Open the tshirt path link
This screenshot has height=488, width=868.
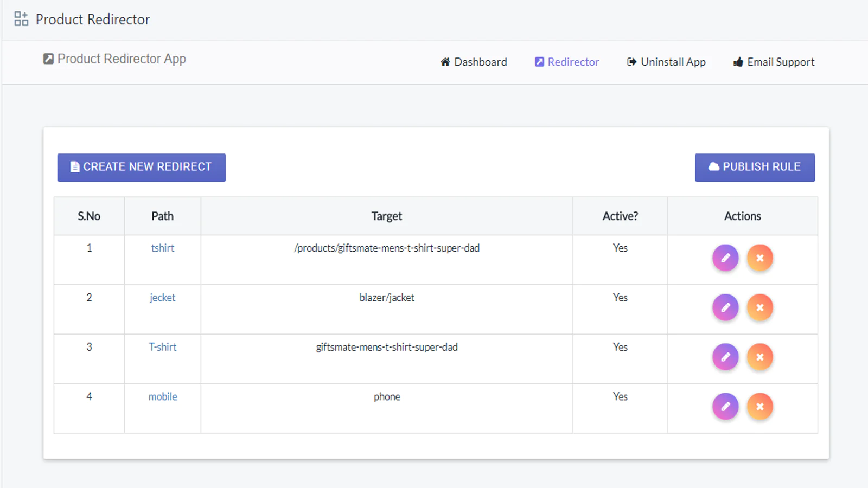tap(163, 248)
